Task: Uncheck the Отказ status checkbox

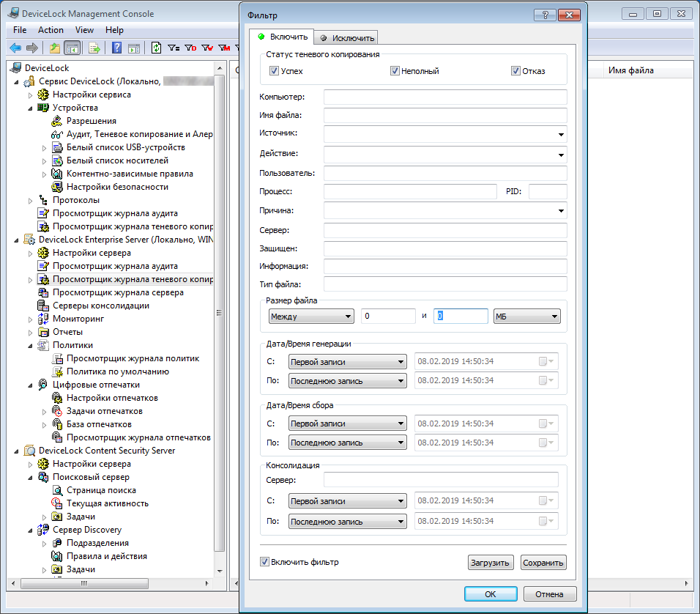Action: [515, 70]
